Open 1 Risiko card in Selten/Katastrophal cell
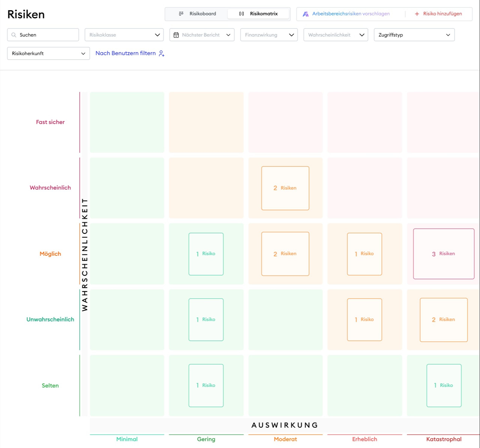Image resolution: width=480 pixels, height=448 pixels. (x=444, y=385)
